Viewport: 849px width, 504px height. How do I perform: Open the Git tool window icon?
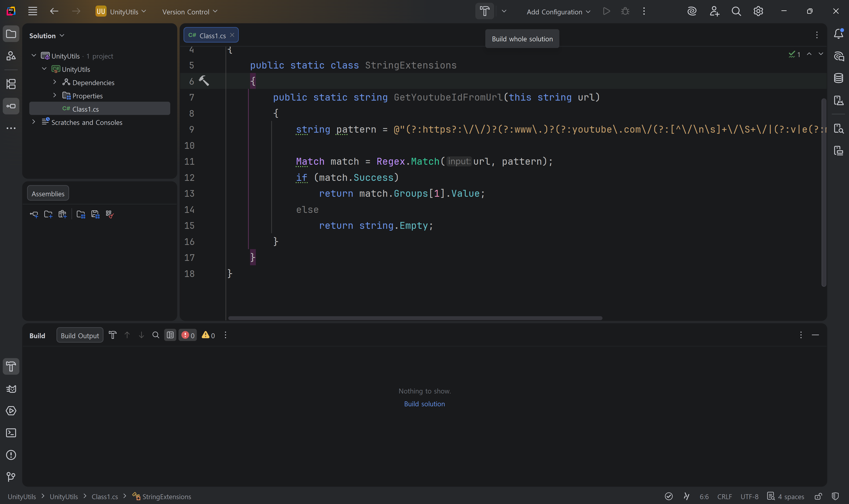(11, 477)
